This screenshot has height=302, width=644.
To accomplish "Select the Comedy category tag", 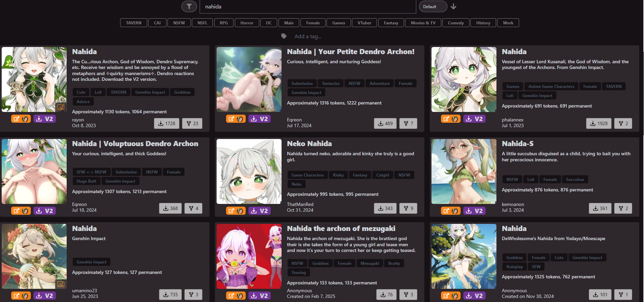I will [x=456, y=23].
